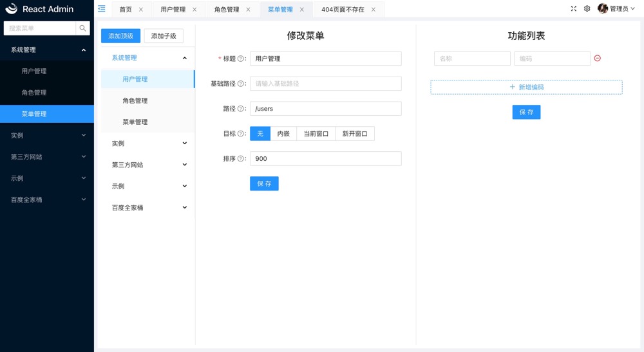Select 角色管理 node in menu tree
Screen dimensions: 644x352
pyautogui.click(x=148, y=100)
